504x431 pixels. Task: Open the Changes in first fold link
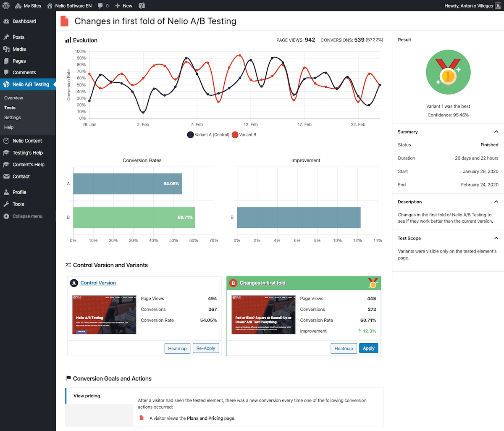(262, 283)
